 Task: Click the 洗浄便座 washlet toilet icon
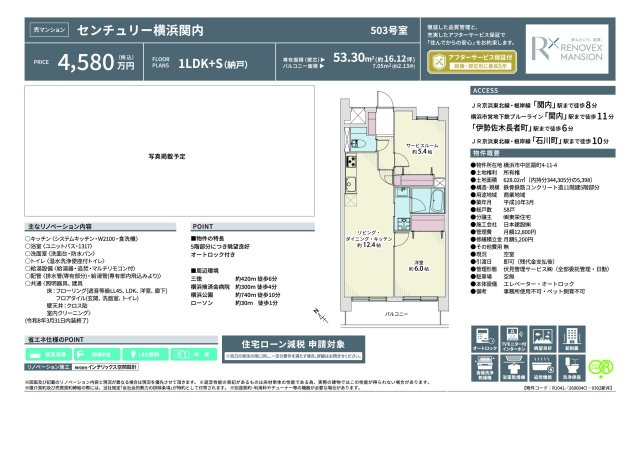click(x=571, y=368)
